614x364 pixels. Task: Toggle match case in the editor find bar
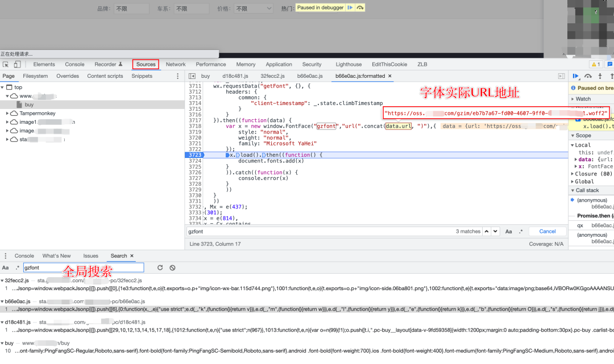pyautogui.click(x=508, y=232)
